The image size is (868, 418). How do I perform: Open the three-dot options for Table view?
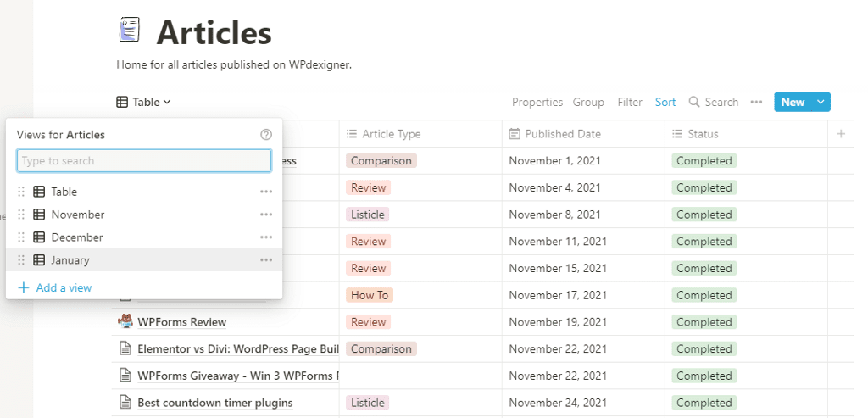(x=266, y=192)
